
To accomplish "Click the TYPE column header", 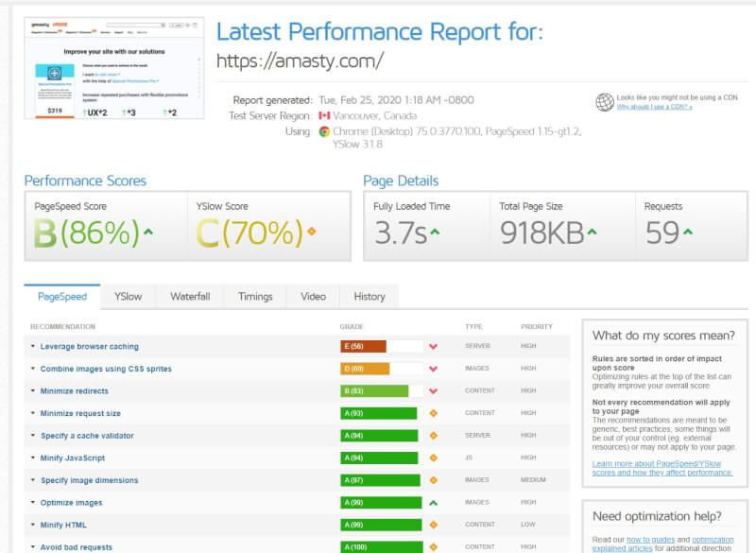I will tap(473, 326).
